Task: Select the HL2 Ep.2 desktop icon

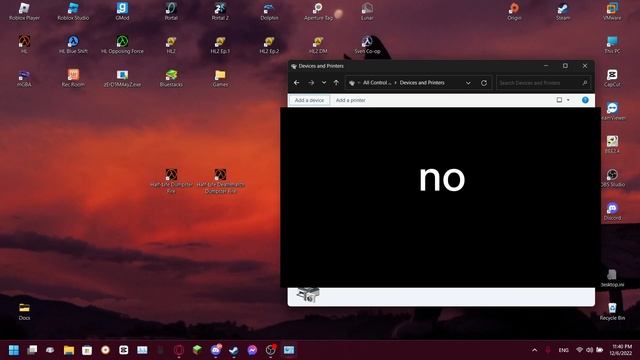Action: coord(269,44)
